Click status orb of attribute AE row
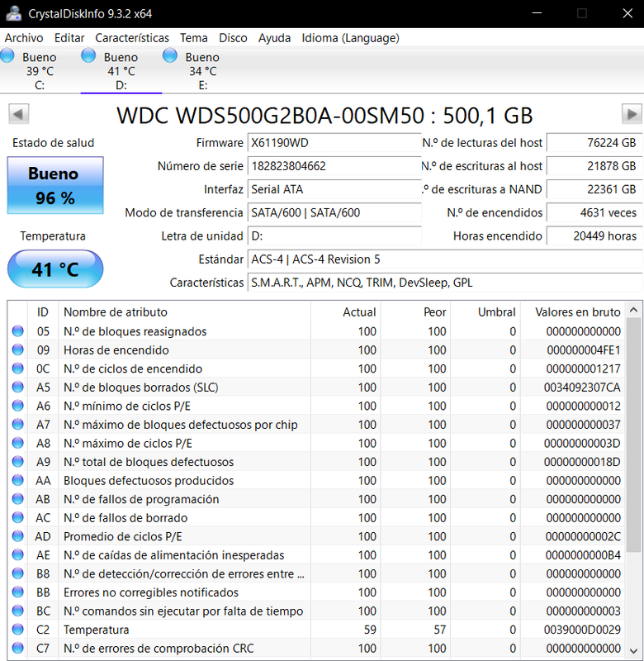644x661 pixels. tap(17, 555)
